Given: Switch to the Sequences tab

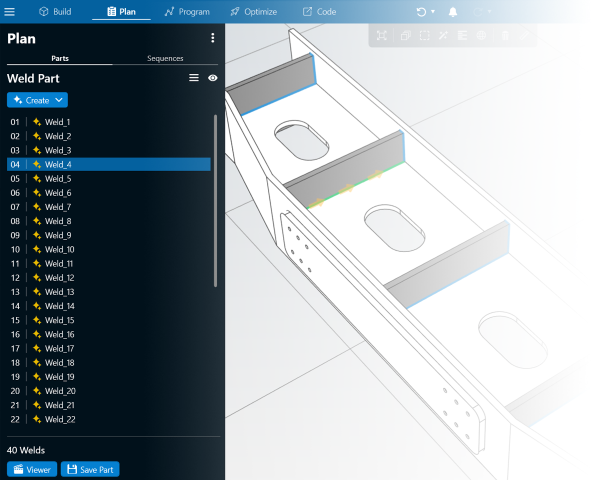Looking at the screenshot, I should pyautogui.click(x=165, y=58).
